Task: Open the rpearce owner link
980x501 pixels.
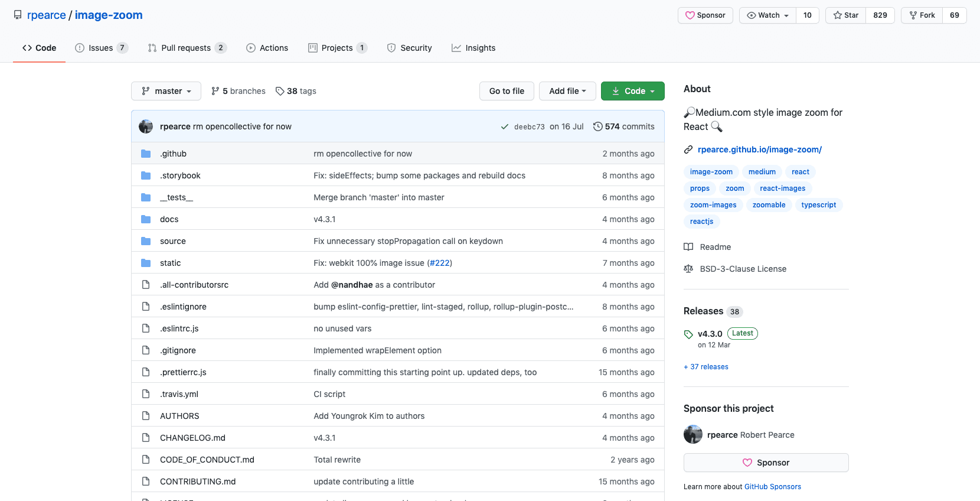Action: point(47,15)
